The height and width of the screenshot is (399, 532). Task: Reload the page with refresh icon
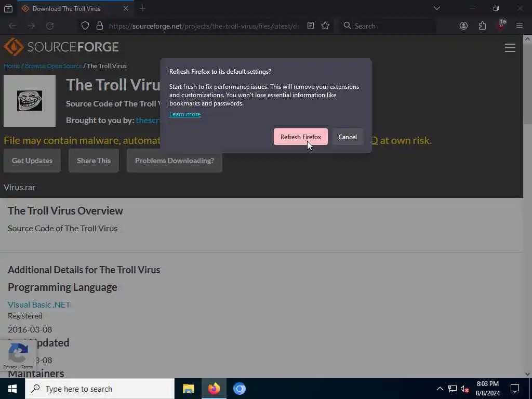[50, 26]
